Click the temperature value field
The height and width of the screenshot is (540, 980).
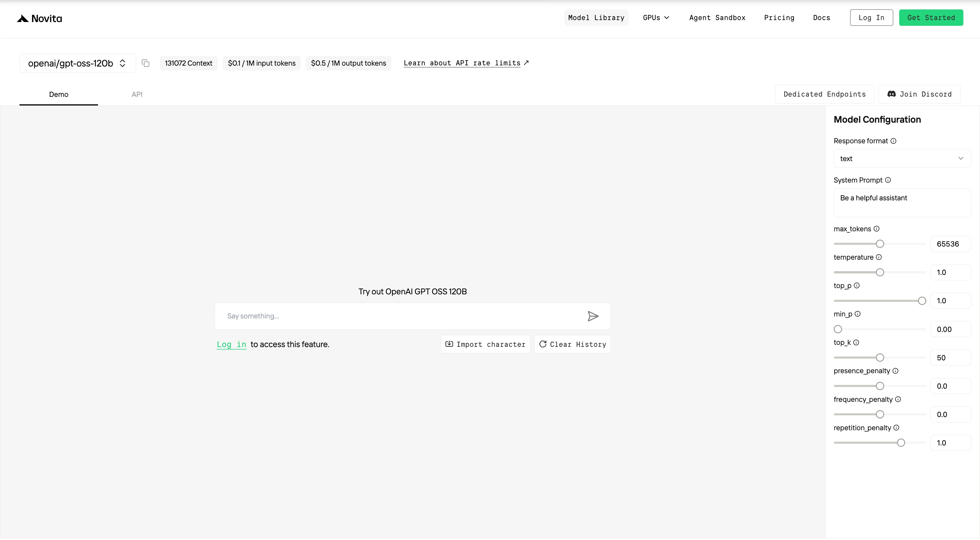click(x=950, y=273)
